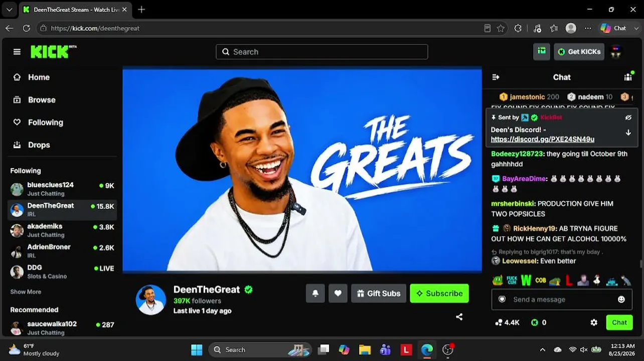Click the heart follow button
Viewport: 644px width, 361px height.
338,293
